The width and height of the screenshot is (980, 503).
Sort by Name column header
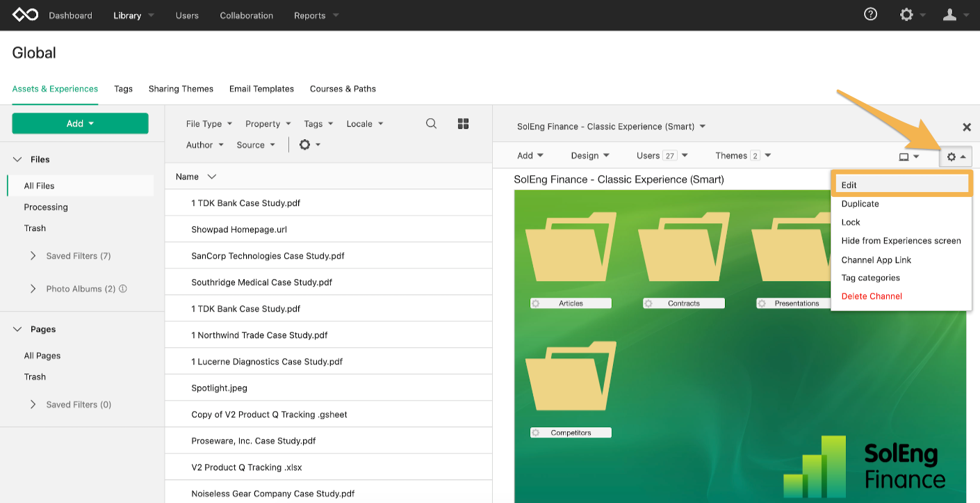point(195,177)
